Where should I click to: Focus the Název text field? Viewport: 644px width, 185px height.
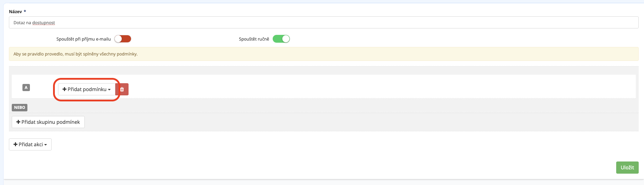pyautogui.click(x=324, y=22)
